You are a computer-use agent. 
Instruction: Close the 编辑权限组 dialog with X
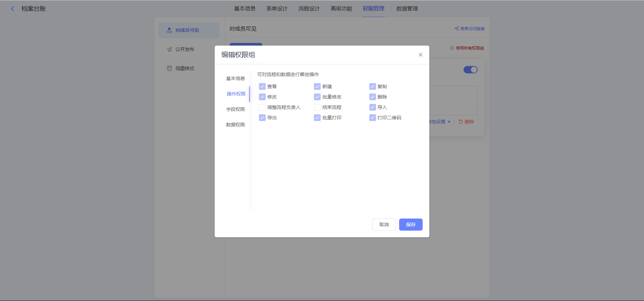point(420,55)
